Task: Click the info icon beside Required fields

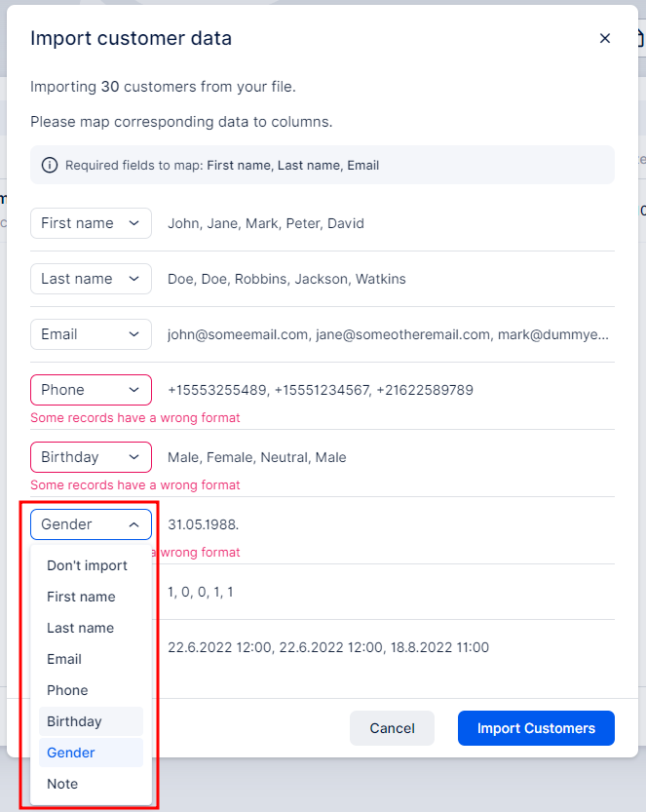Action: (x=50, y=165)
